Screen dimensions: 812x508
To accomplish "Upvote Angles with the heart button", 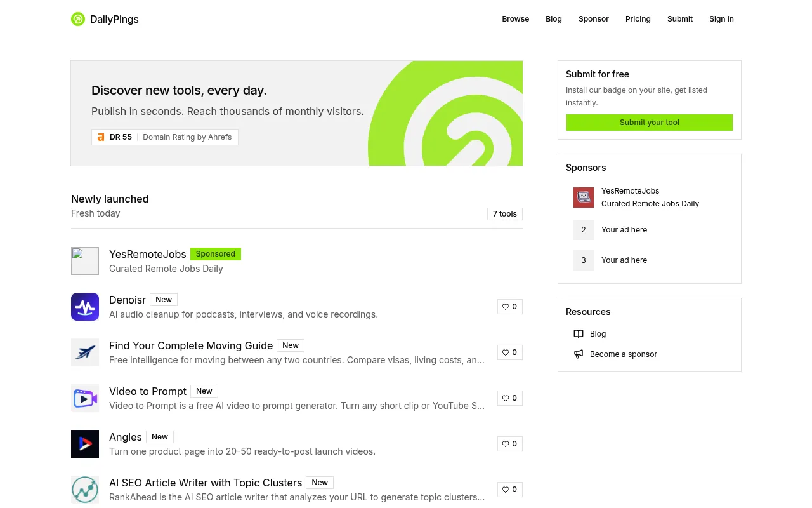I will pos(510,444).
